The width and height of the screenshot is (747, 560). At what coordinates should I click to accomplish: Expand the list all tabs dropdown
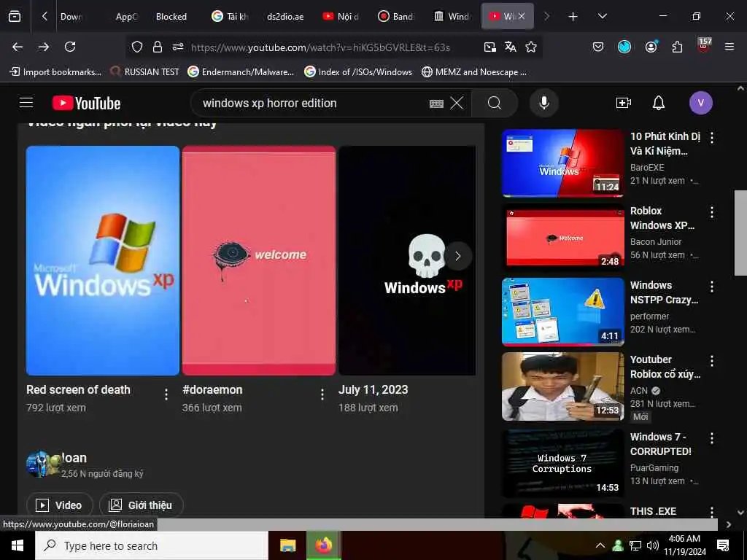coord(602,16)
